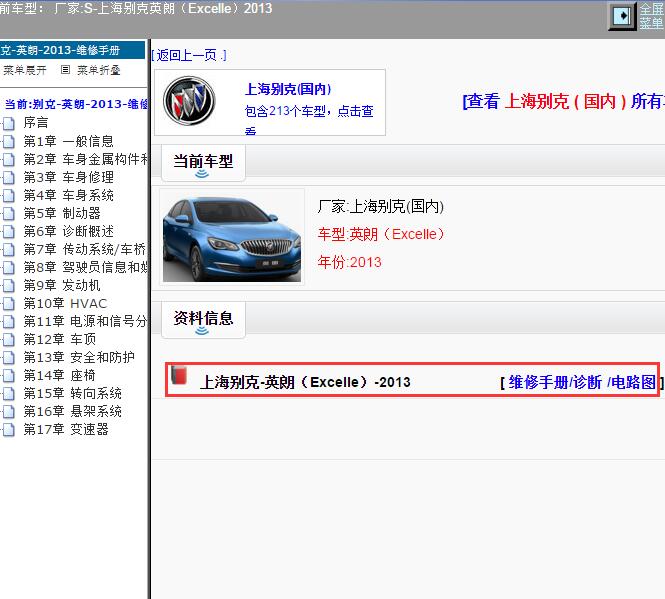Click the 车型:英朗（Excelle）text
665x599 pixels.
pos(381,234)
